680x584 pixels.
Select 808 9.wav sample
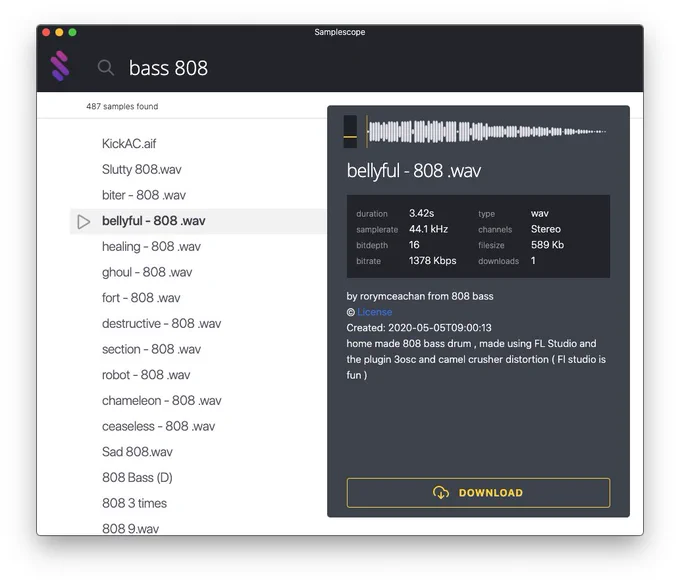131,529
